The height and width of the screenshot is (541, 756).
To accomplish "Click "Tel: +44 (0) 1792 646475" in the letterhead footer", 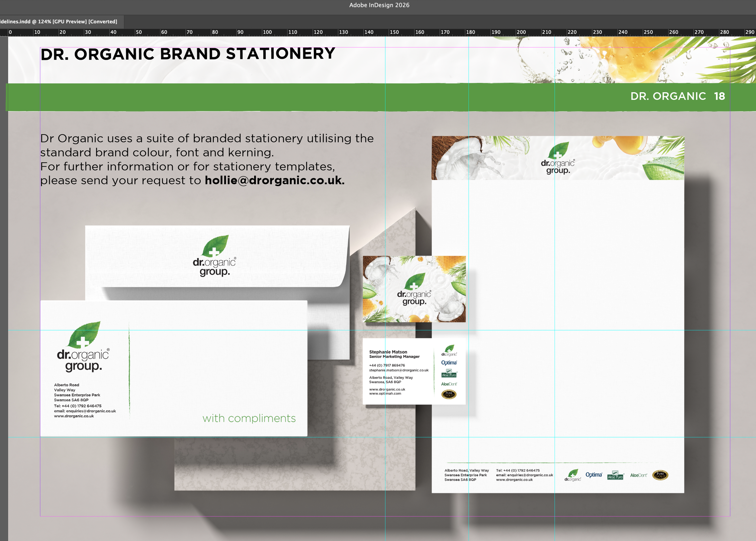I will click(x=518, y=470).
